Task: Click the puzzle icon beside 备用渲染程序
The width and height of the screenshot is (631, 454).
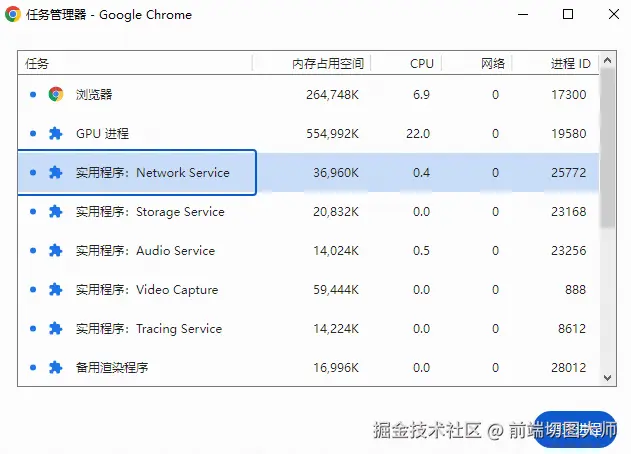Action: coord(56,367)
